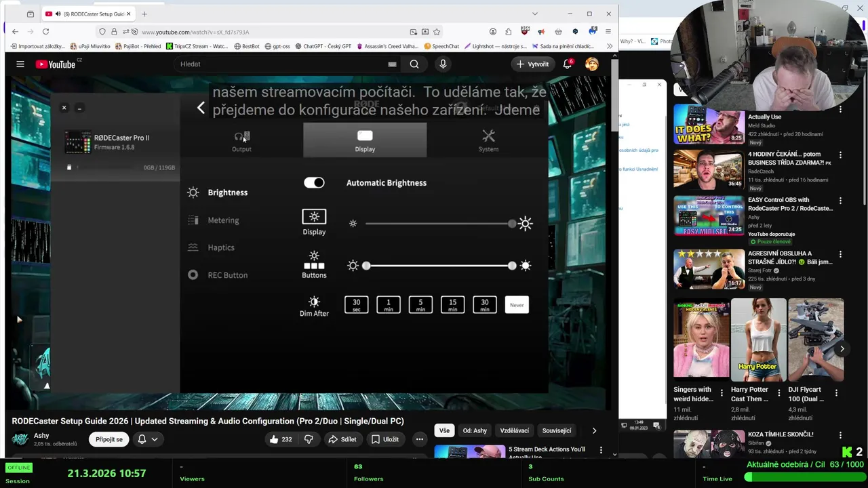Dislike the video with thumbs down
This screenshot has height=488, width=868.
[x=309, y=439]
